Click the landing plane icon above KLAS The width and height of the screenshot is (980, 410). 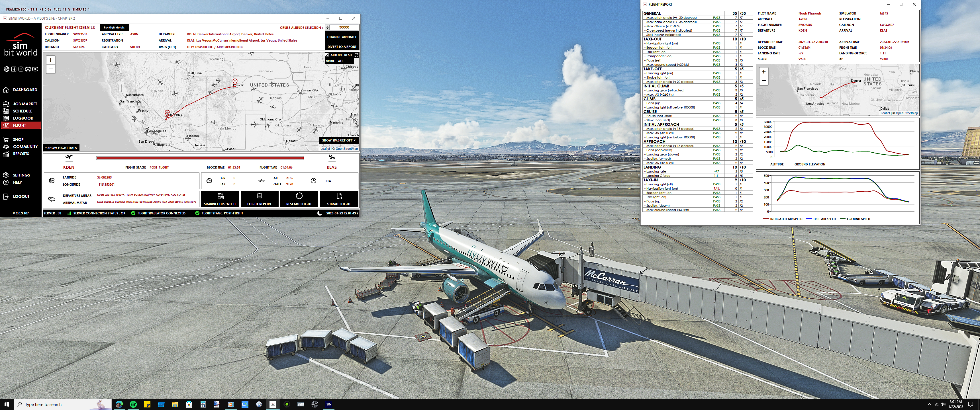[332, 158]
